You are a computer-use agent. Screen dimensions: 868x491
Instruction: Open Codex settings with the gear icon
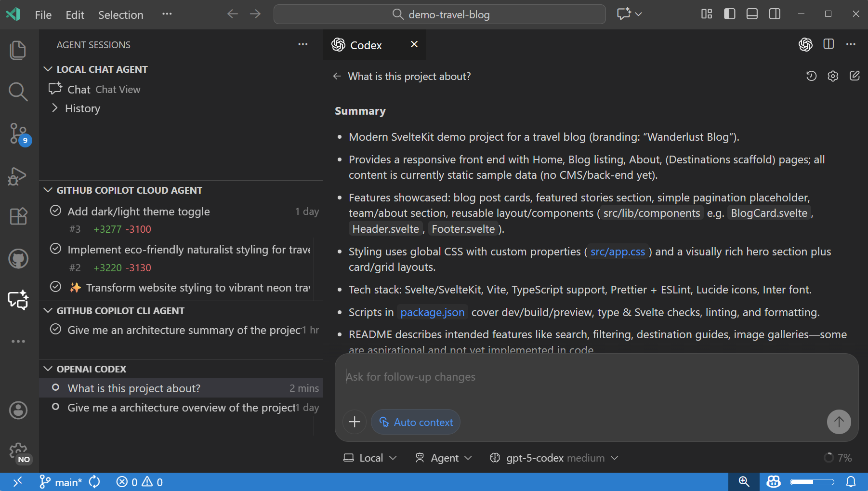point(833,76)
